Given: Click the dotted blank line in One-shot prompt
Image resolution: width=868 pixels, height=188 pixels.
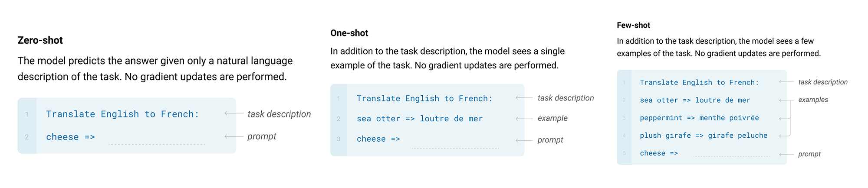Looking at the screenshot, I should click(455, 148).
